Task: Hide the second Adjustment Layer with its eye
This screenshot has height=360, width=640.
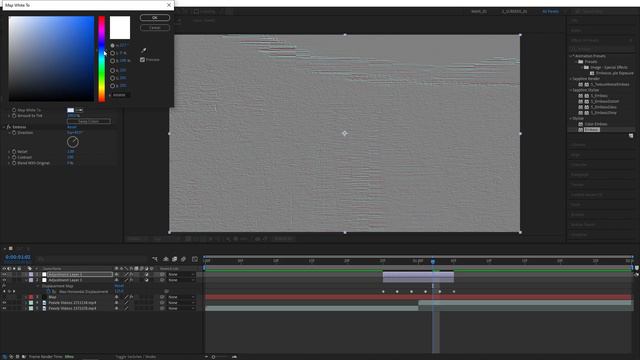Action: click(x=4, y=280)
